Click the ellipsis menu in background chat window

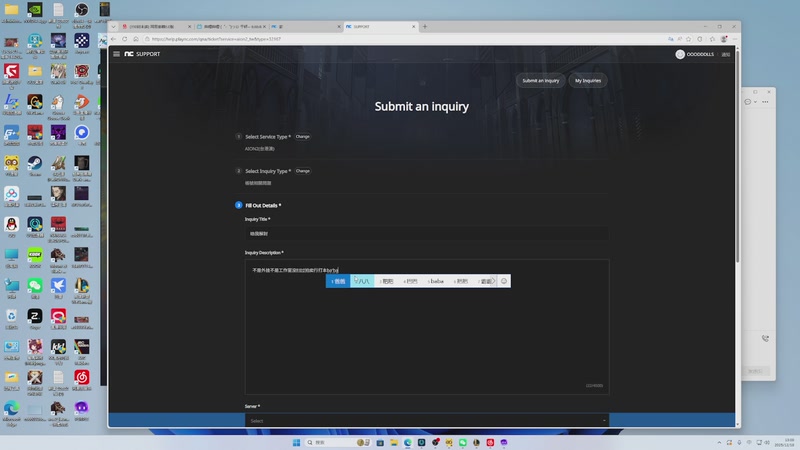pyautogui.click(x=765, y=102)
